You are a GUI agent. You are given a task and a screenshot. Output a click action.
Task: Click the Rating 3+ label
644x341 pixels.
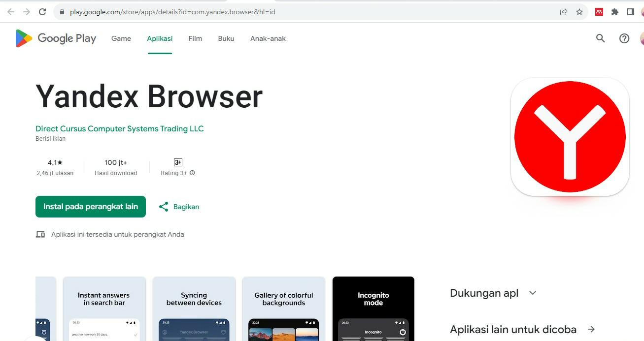[174, 173]
